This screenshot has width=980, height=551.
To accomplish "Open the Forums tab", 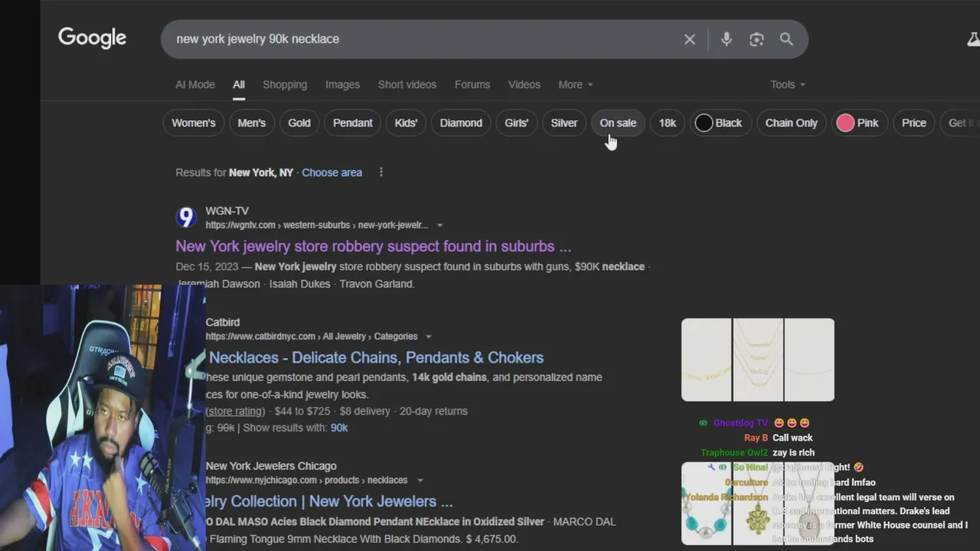I will 472,84.
